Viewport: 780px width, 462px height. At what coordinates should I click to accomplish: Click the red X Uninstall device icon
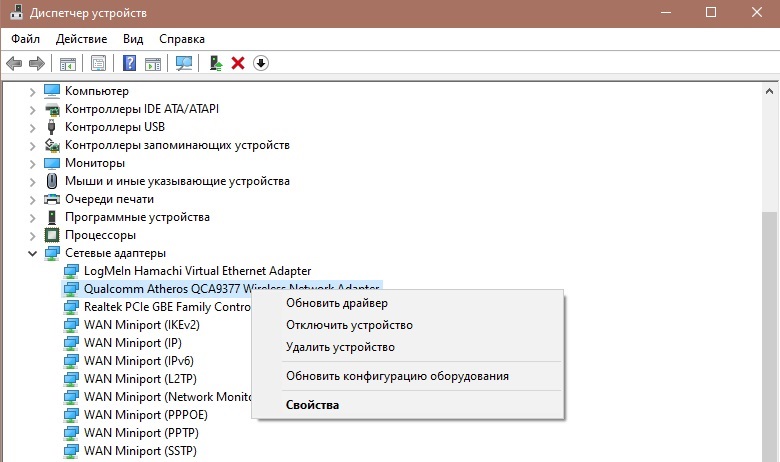[x=238, y=63]
